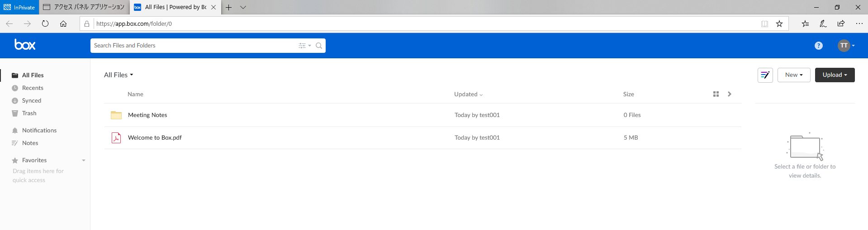Click the site lock security icon
Screen dimensions: 868x230
[x=87, y=24]
